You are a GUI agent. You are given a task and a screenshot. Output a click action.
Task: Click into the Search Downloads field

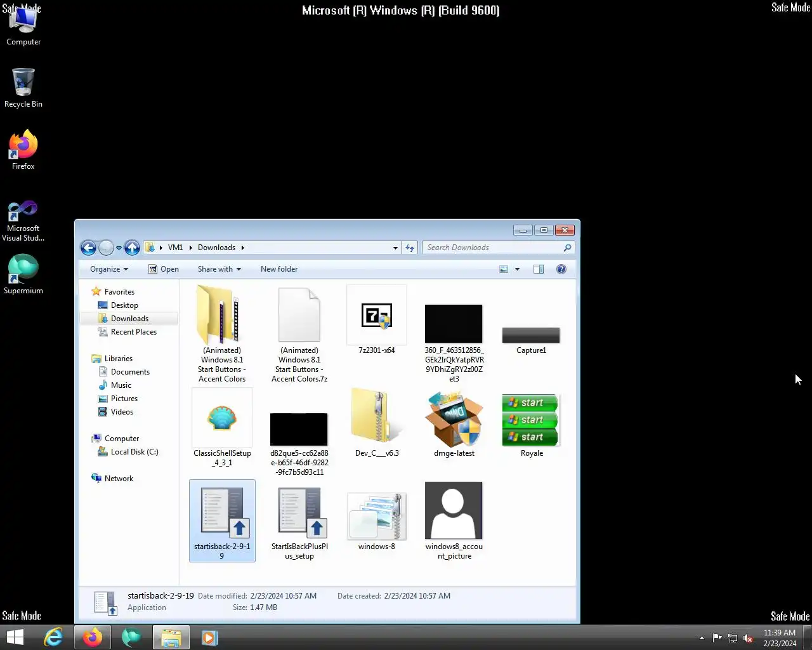pyautogui.click(x=499, y=248)
